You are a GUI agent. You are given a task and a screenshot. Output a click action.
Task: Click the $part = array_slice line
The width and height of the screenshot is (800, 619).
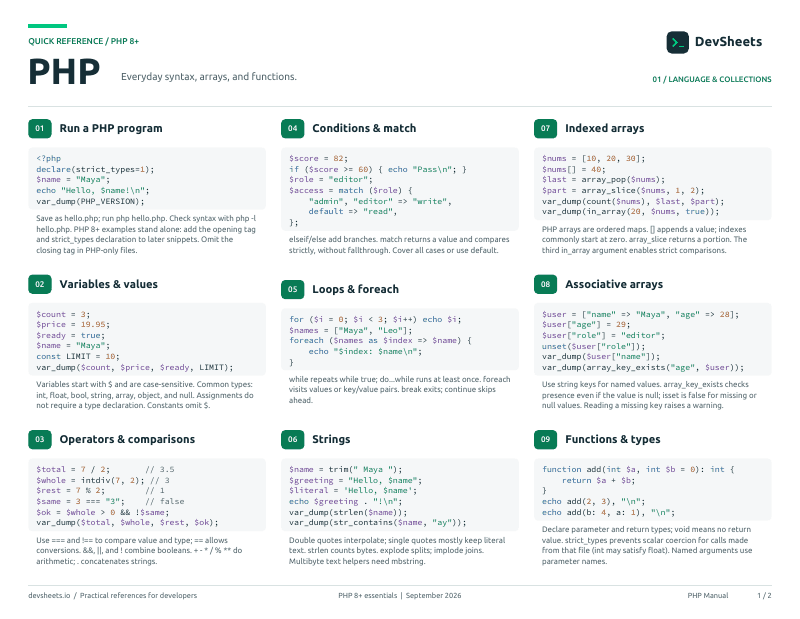(x=623, y=190)
